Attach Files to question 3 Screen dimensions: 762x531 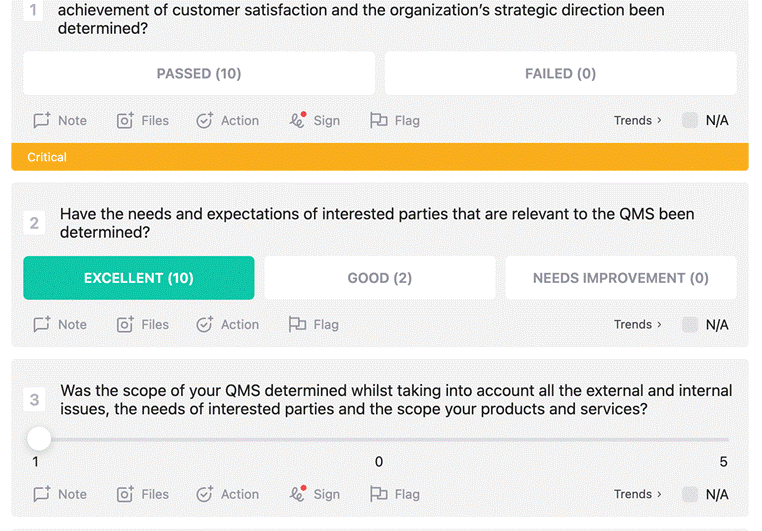(x=143, y=494)
